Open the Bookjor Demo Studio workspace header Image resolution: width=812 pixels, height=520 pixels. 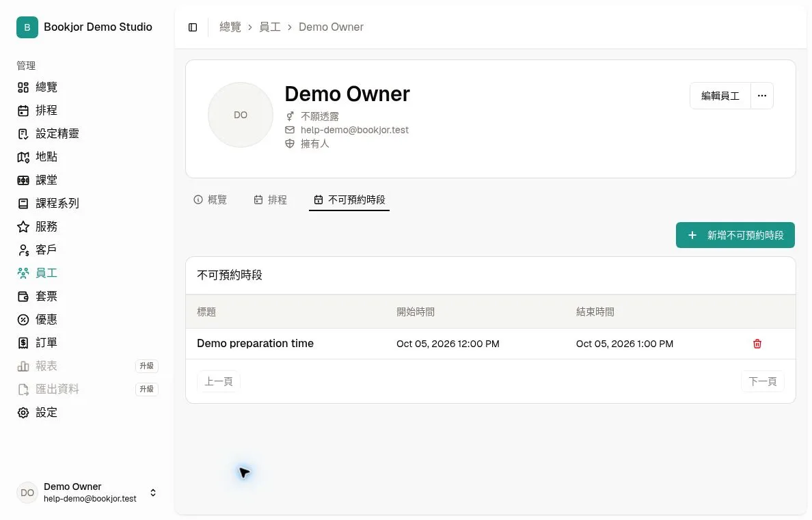(x=85, y=27)
